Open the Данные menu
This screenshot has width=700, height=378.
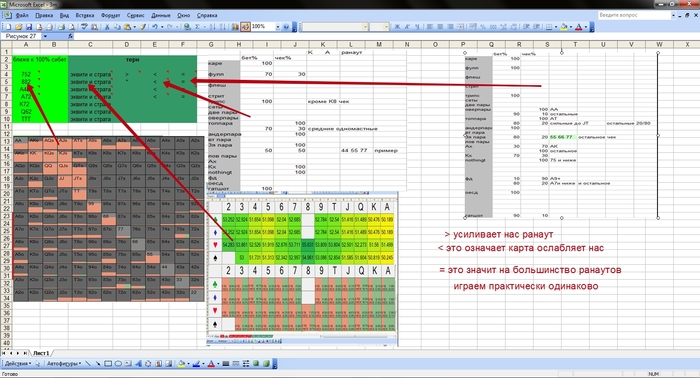click(x=161, y=15)
